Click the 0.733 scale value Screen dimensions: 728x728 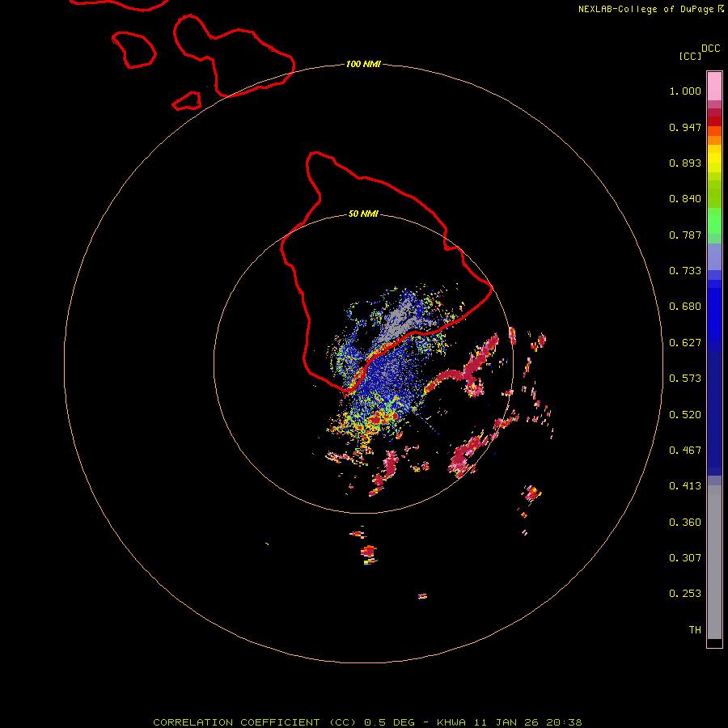tap(685, 271)
